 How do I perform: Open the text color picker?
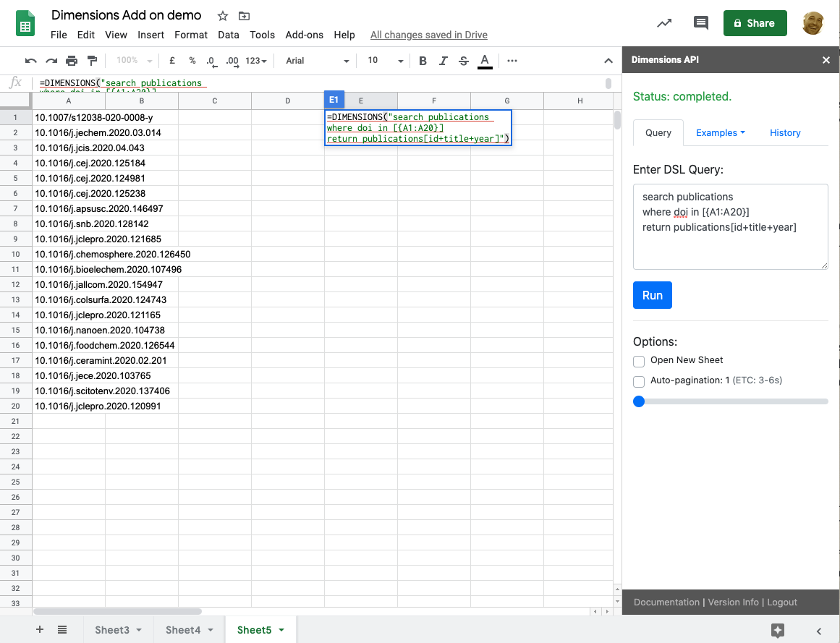[485, 61]
